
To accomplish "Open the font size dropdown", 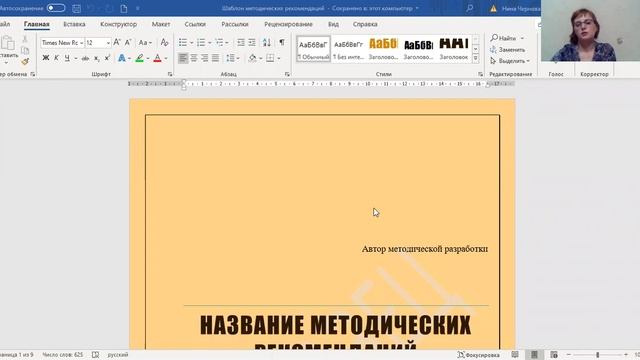I will click(108, 43).
